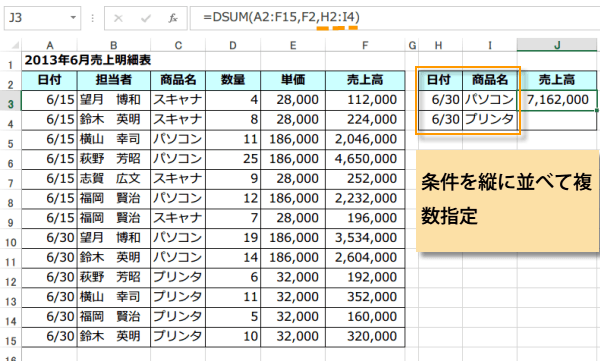Select column D header
The width and height of the screenshot is (600, 361).
[233, 45]
